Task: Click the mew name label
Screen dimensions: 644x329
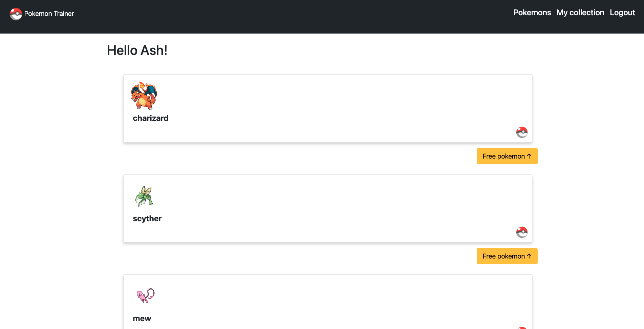Action: [x=142, y=318]
